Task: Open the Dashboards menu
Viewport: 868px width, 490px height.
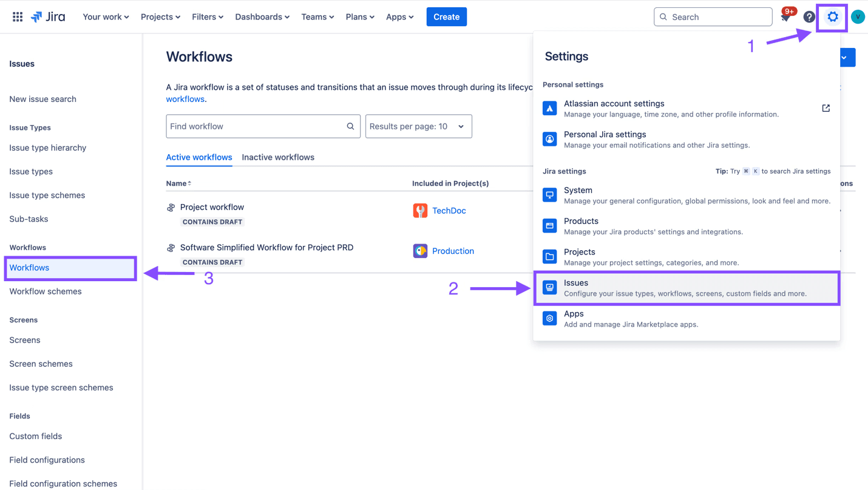Action: [262, 16]
